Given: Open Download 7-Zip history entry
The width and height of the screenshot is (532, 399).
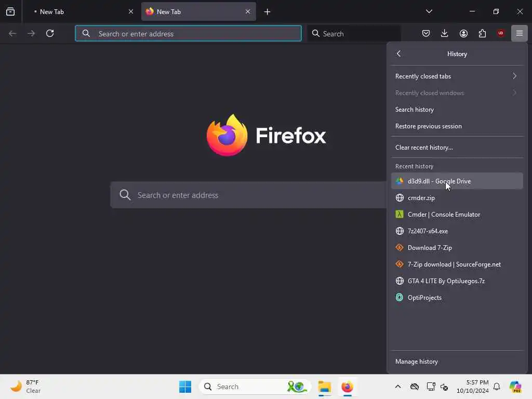Looking at the screenshot, I should [457, 248].
